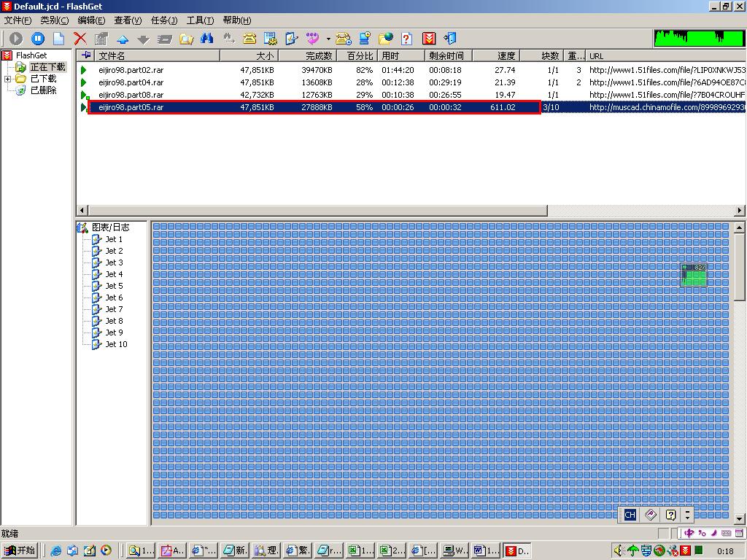The image size is (747, 560).
Task: Select the eijiro98.part08.rar download row
Action: (x=412, y=95)
